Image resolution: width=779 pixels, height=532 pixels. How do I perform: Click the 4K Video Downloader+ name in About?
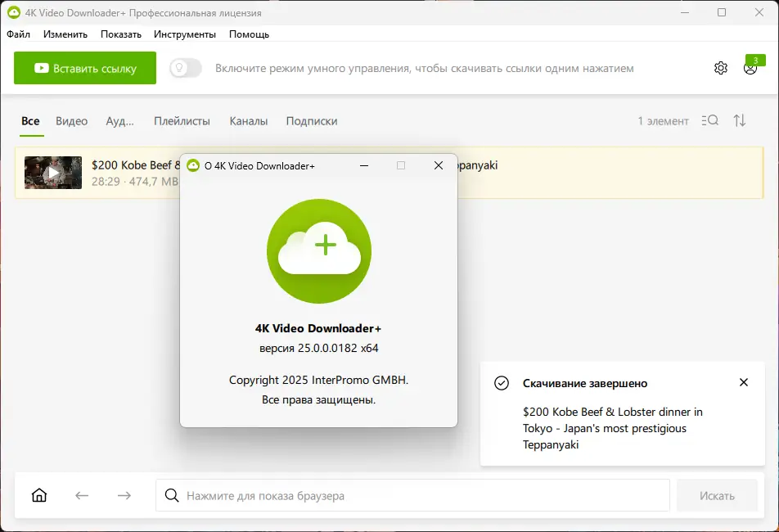[x=318, y=328]
